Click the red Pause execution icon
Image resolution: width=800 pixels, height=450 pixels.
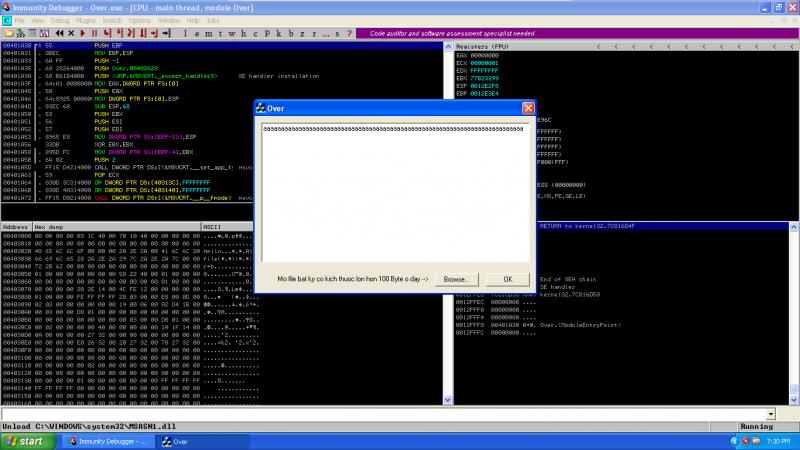click(94, 33)
